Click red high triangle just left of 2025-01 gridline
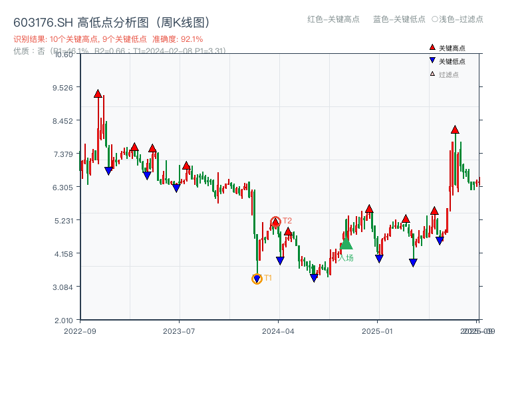532x399 pixels. [x=370, y=209]
